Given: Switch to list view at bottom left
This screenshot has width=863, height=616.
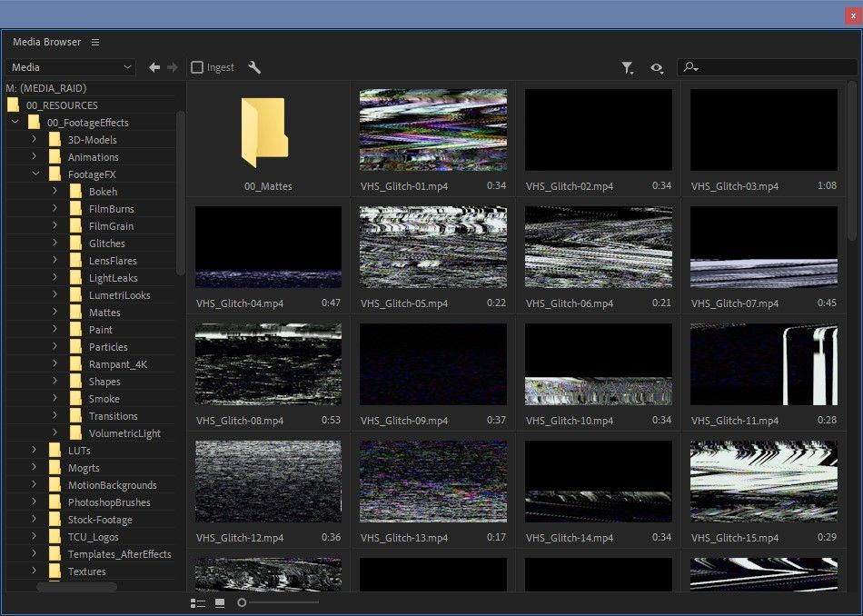Looking at the screenshot, I should [x=198, y=602].
